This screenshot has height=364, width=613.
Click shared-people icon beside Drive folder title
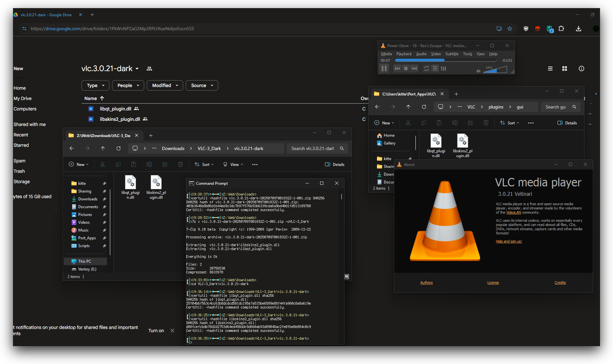click(x=149, y=69)
